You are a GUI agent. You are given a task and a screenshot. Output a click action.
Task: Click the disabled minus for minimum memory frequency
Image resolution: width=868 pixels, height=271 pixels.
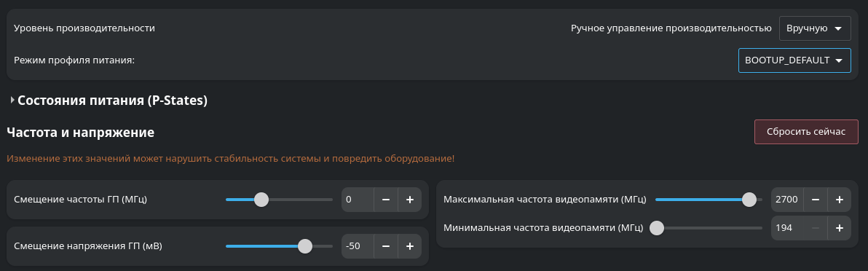[x=816, y=228]
